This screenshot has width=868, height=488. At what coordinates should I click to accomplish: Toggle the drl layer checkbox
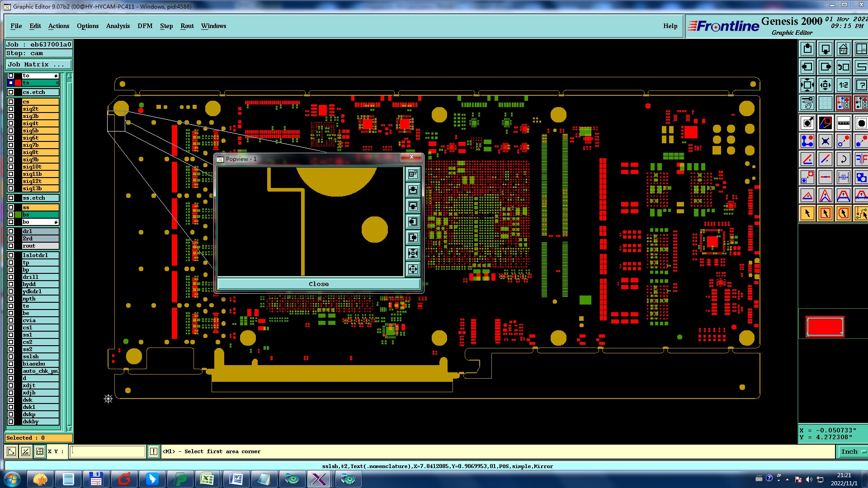pyautogui.click(x=11, y=231)
